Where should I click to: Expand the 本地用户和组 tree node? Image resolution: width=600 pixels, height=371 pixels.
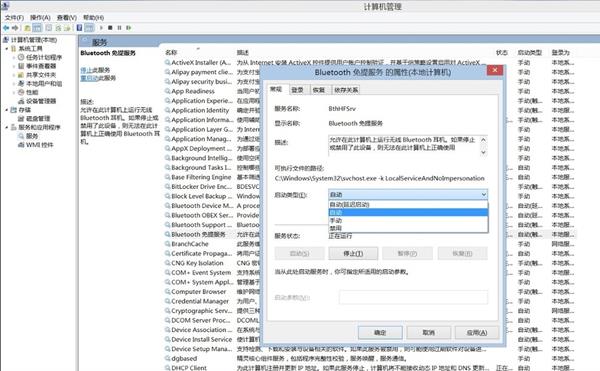[14, 83]
